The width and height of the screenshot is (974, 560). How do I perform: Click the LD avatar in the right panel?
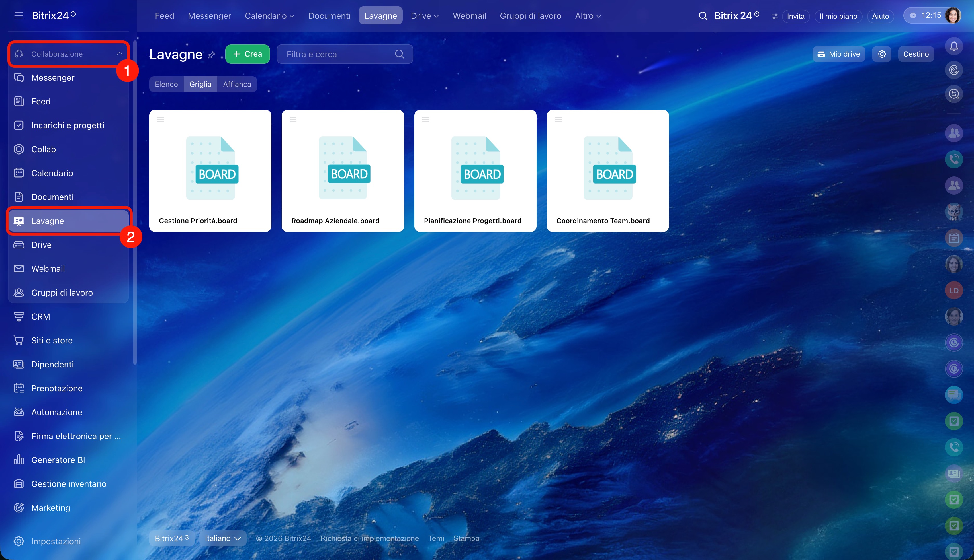point(953,290)
